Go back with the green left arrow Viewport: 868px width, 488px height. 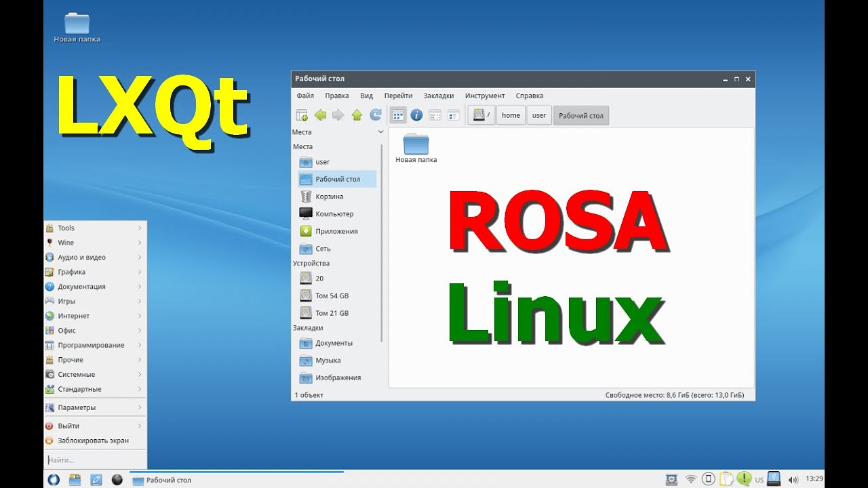point(321,115)
